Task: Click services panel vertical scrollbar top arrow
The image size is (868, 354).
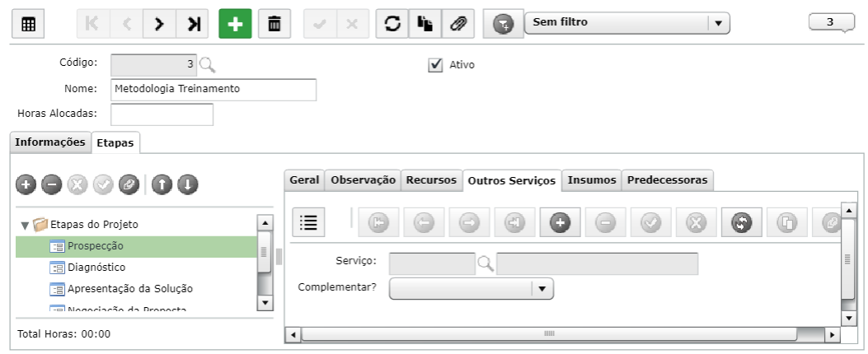Action: [x=848, y=210]
